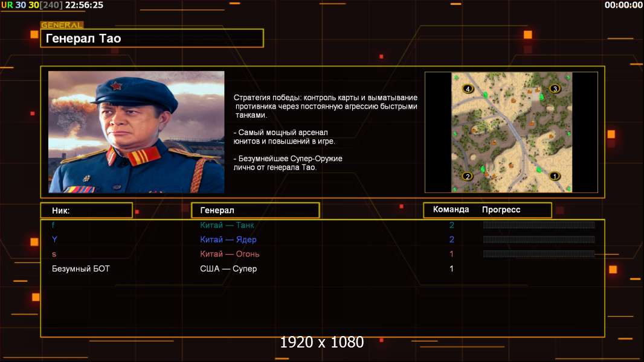This screenshot has width=644, height=362.
Task: Click the 'Стратегия победы' description paragraph
Action: (x=325, y=106)
